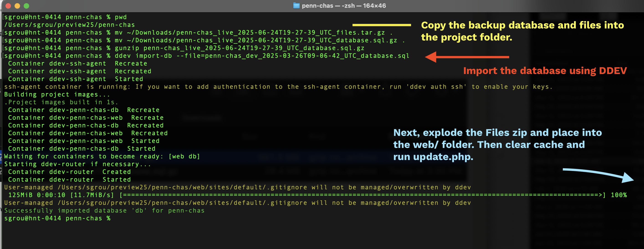Click the path '/Users/sgrou/preview25/penn-chas'
Viewport: 644px width, 249px height.
click(69, 25)
